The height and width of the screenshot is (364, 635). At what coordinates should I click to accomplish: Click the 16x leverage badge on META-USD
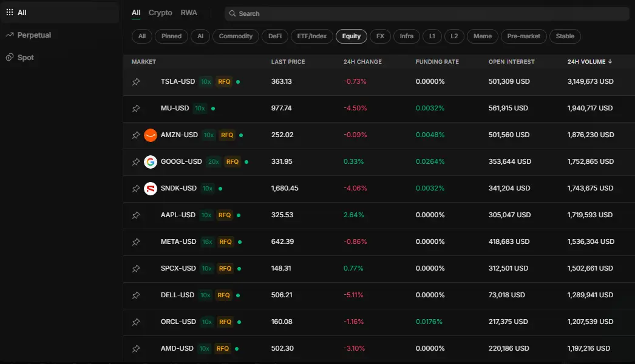pyautogui.click(x=208, y=241)
